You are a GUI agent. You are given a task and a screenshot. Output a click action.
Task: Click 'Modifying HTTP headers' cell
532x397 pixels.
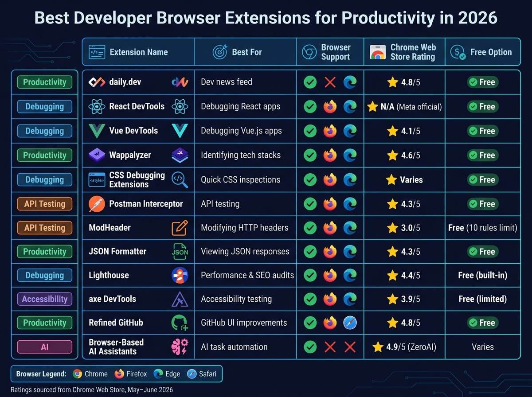tap(245, 228)
